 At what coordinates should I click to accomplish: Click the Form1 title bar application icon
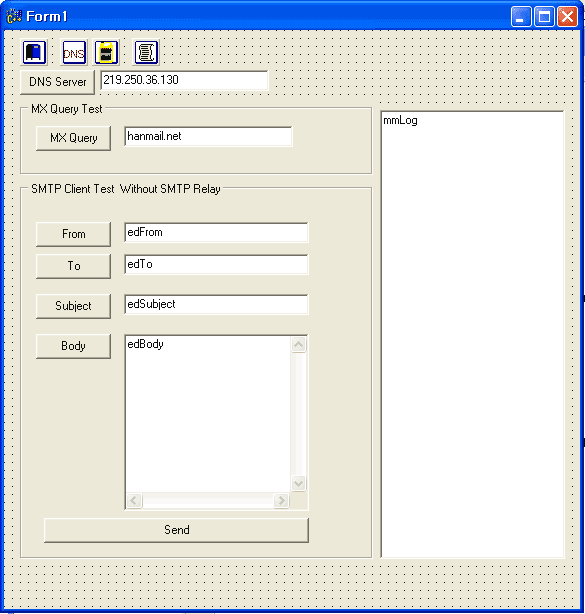[14, 16]
